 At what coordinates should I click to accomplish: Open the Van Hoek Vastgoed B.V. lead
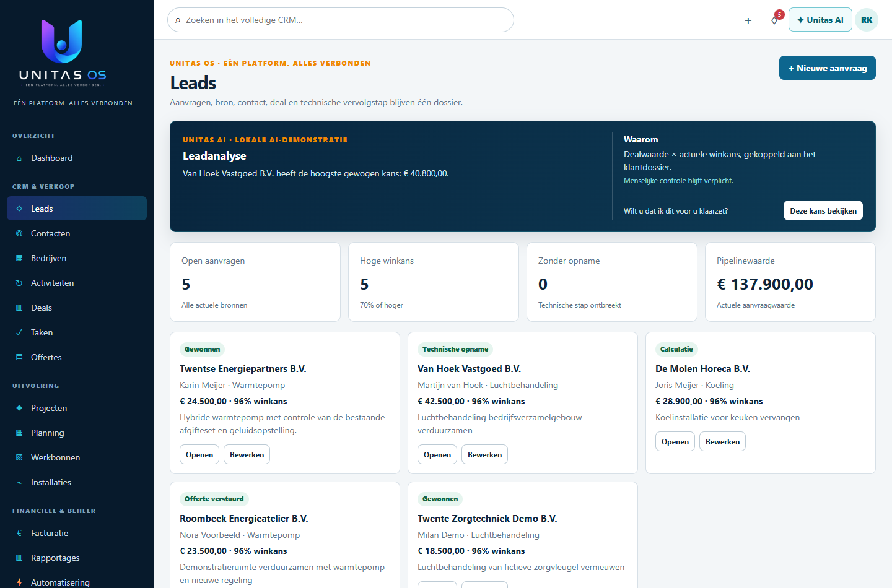pyautogui.click(x=437, y=454)
